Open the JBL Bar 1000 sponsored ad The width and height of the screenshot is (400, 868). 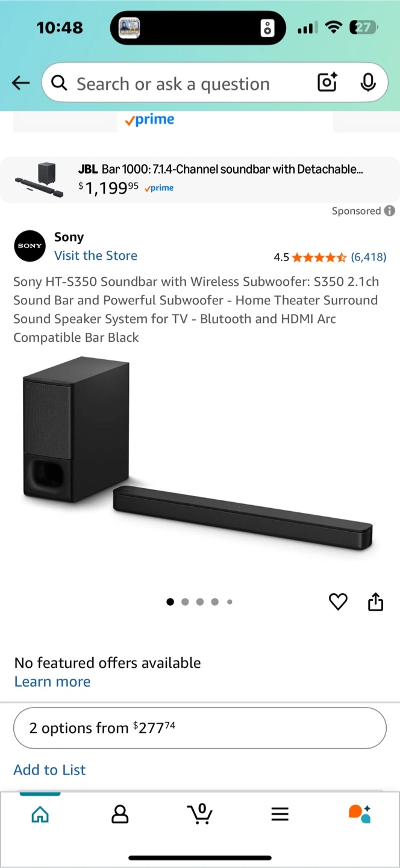point(200,180)
